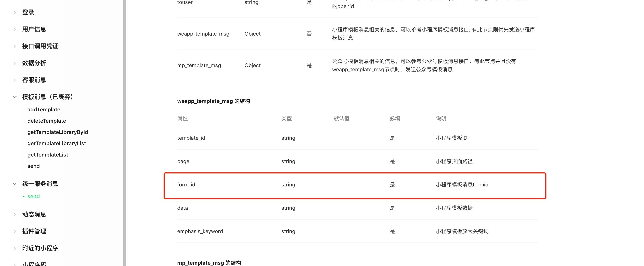This screenshot has width=644, height=266.
Task: Collapse the 统一服务消息 chevron
Action: pos(14,184)
